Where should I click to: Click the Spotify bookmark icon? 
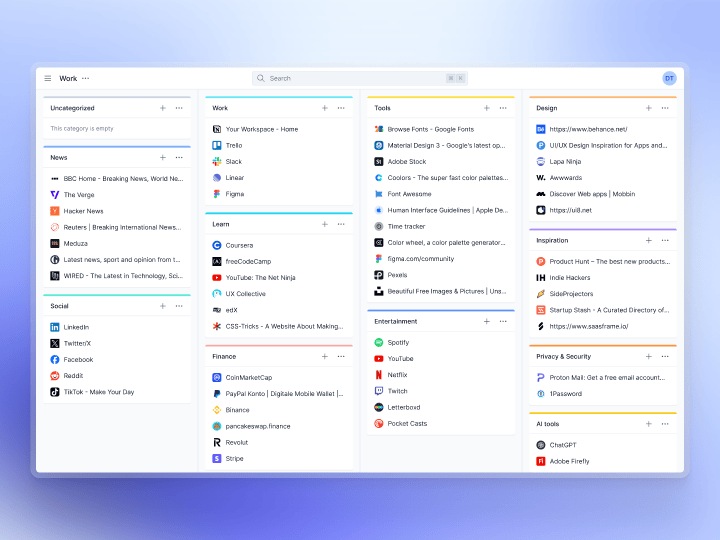point(379,342)
